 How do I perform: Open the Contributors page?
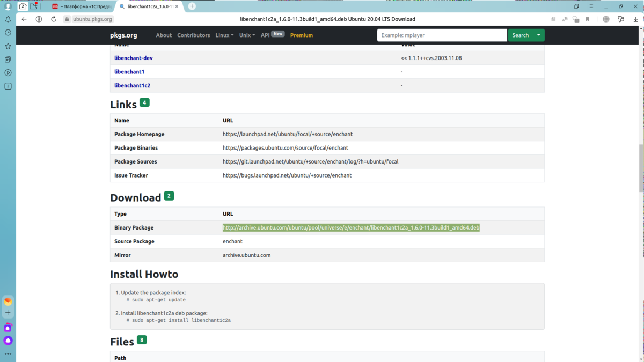pos(194,35)
